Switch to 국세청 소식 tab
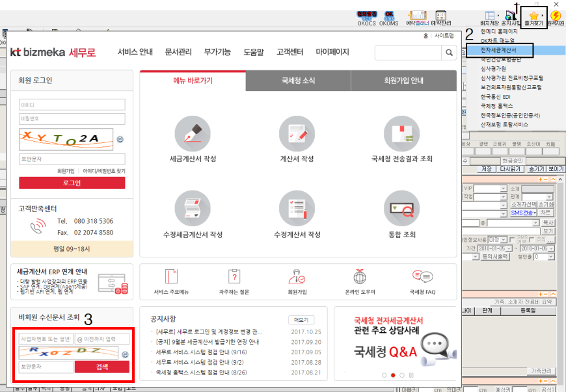Viewport: 566px width, 392px height. [x=298, y=81]
